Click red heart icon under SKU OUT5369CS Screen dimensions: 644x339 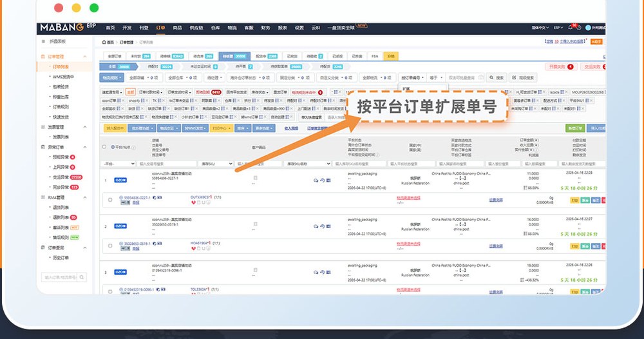point(193,202)
